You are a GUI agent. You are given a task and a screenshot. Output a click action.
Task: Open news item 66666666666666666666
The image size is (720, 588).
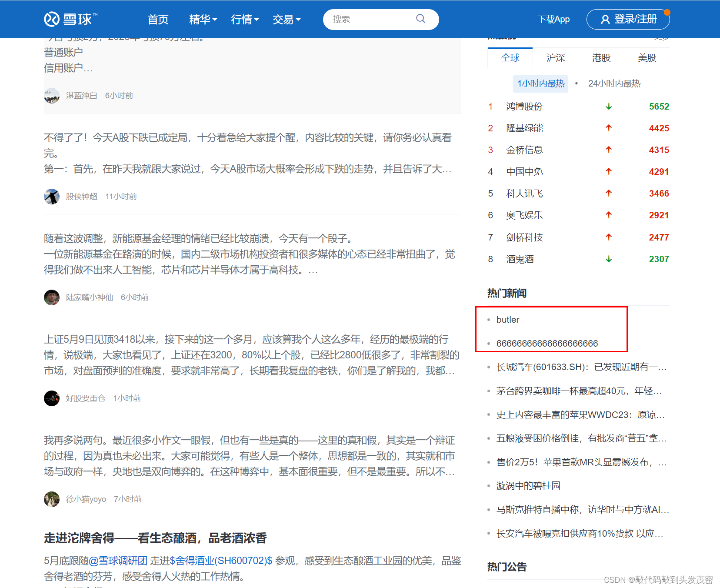click(x=547, y=344)
